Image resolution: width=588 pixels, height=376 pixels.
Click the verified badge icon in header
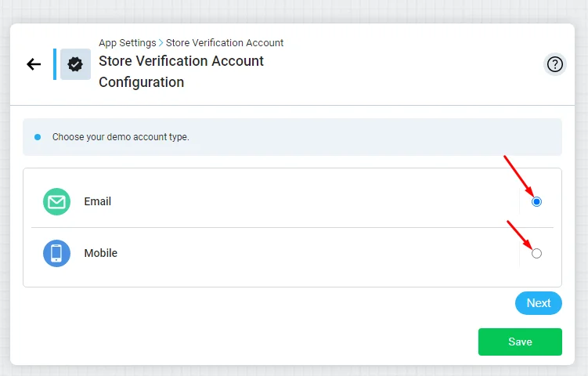pos(75,64)
